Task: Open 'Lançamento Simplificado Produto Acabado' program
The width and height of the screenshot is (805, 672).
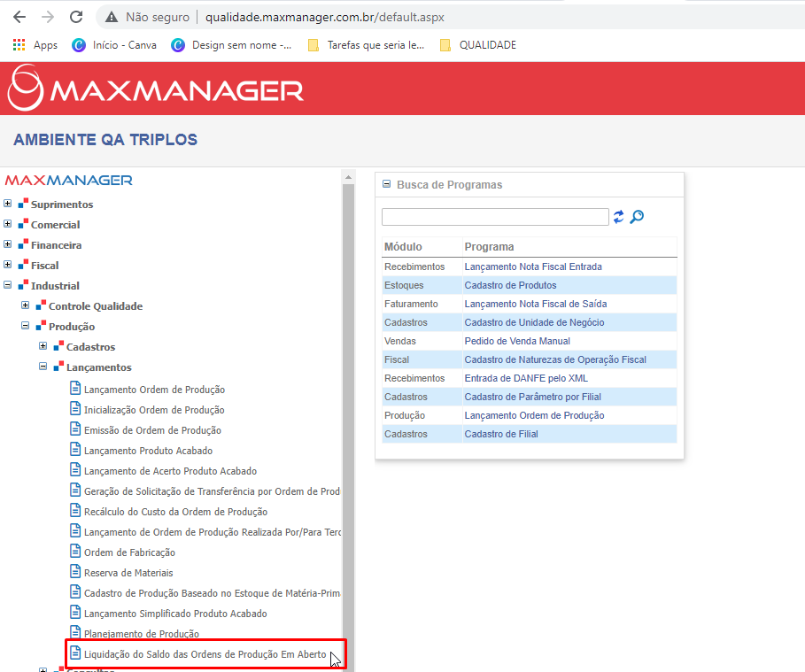Action: [175, 614]
